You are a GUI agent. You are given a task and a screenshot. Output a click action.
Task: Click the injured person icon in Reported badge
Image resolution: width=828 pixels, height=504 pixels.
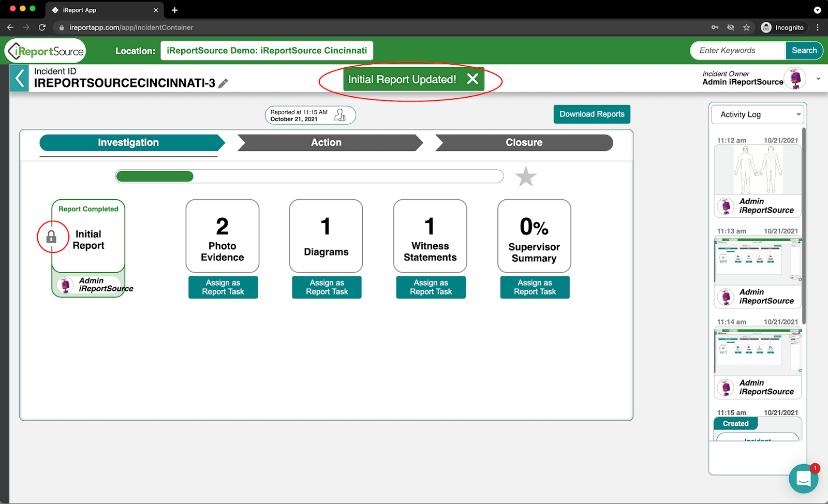(340, 115)
